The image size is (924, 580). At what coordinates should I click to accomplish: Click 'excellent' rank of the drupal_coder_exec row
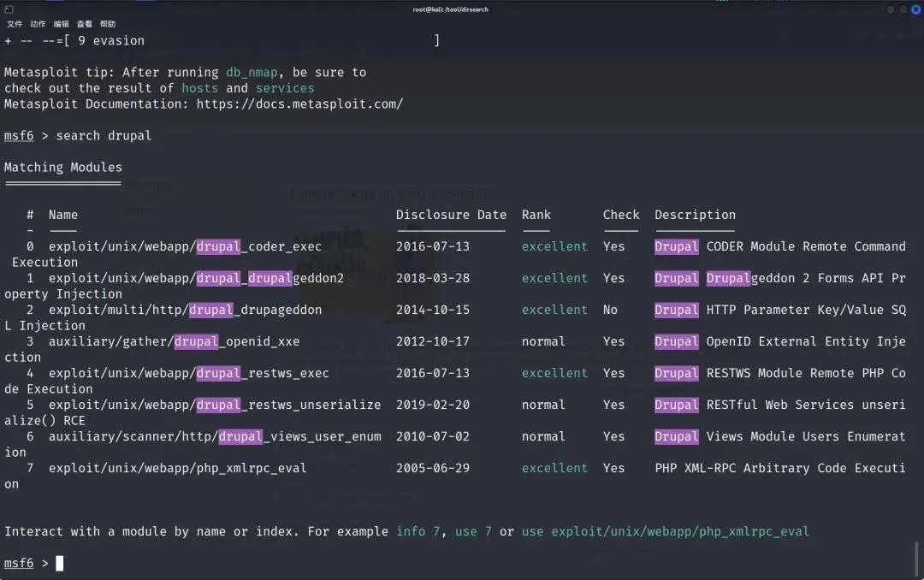(554, 246)
